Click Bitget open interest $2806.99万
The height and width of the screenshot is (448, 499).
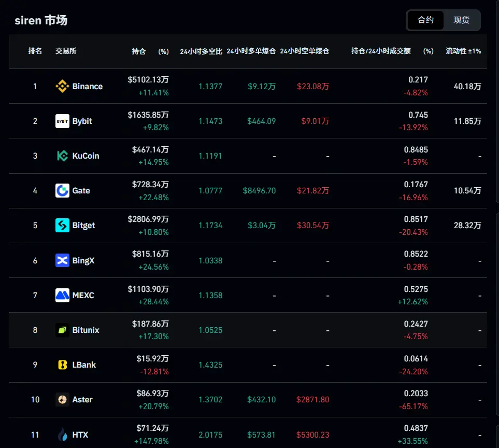coord(148,219)
